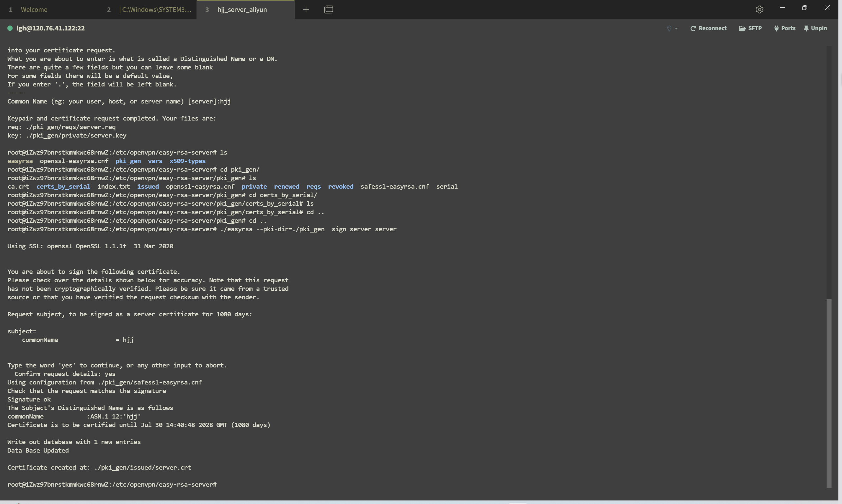Click the scrollbar track above the thumb
Image resolution: width=842 pixels, height=504 pixels.
tap(829, 173)
